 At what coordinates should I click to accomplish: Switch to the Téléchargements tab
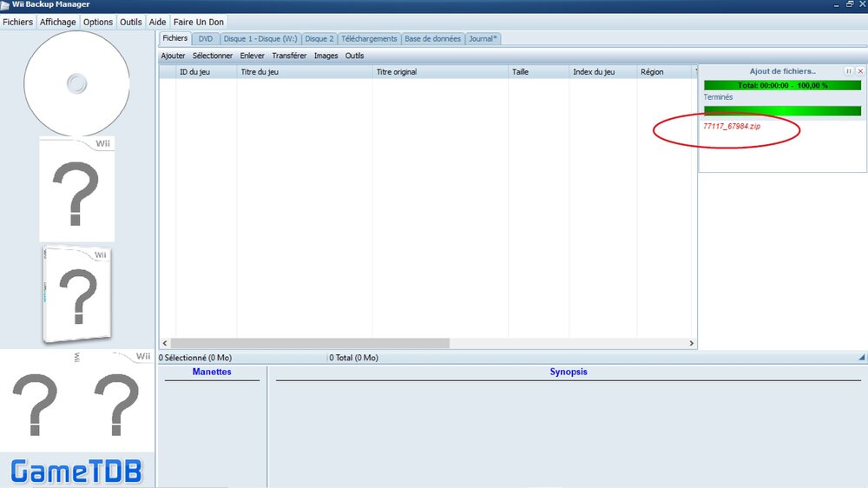pyautogui.click(x=369, y=39)
